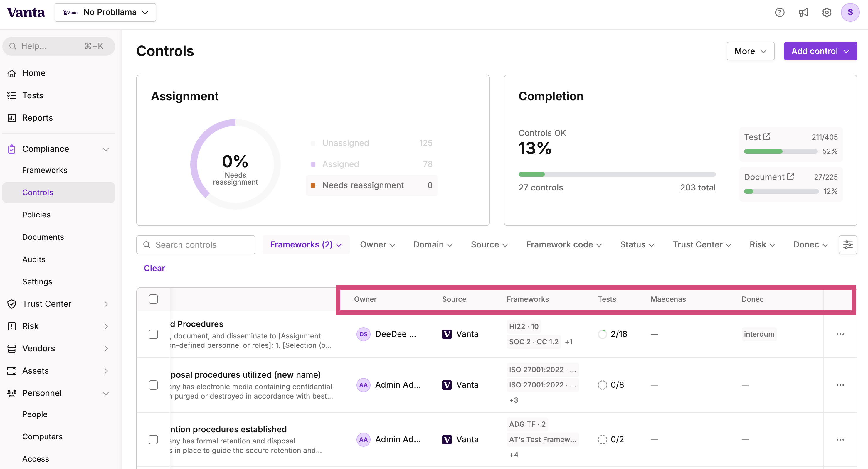Click the Search controls input field

[196, 244]
